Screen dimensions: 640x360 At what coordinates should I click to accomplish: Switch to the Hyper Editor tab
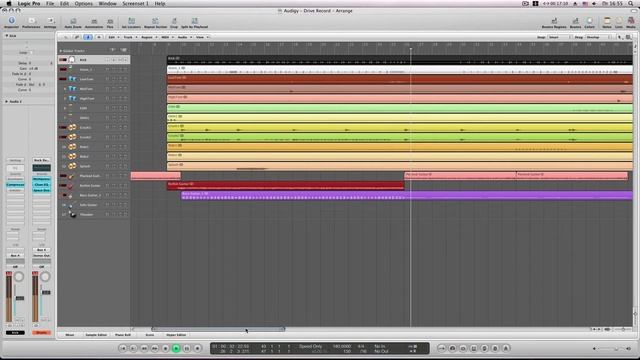coord(176,335)
